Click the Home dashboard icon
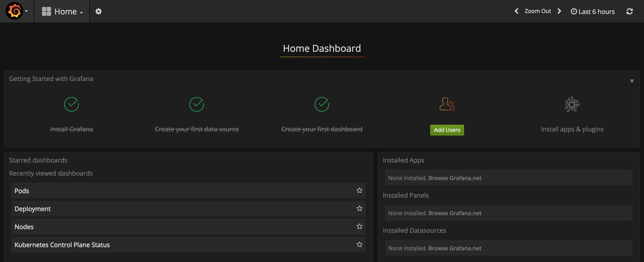The height and width of the screenshot is (262, 644). click(46, 11)
